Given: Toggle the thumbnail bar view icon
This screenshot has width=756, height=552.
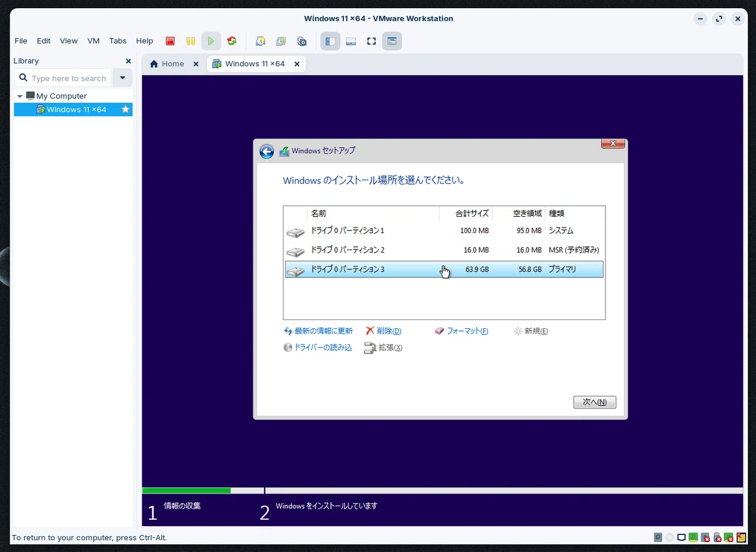Looking at the screenshot, I should click(351, 41).
